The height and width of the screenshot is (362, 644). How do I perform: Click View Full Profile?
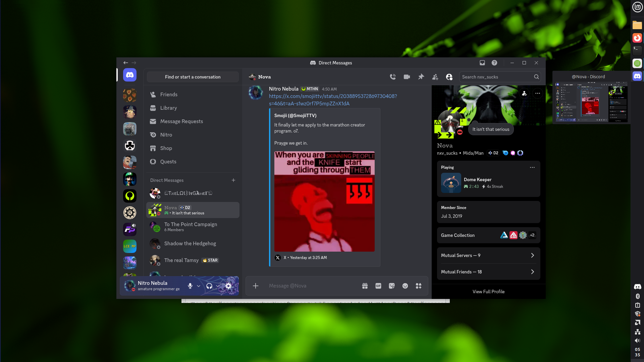pyautogui.click(x=488, y=292)
